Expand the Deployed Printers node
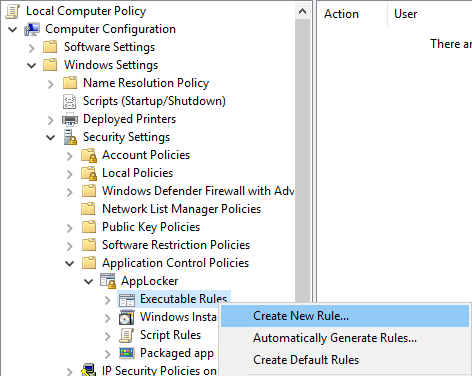 click(x=51, y=120)
